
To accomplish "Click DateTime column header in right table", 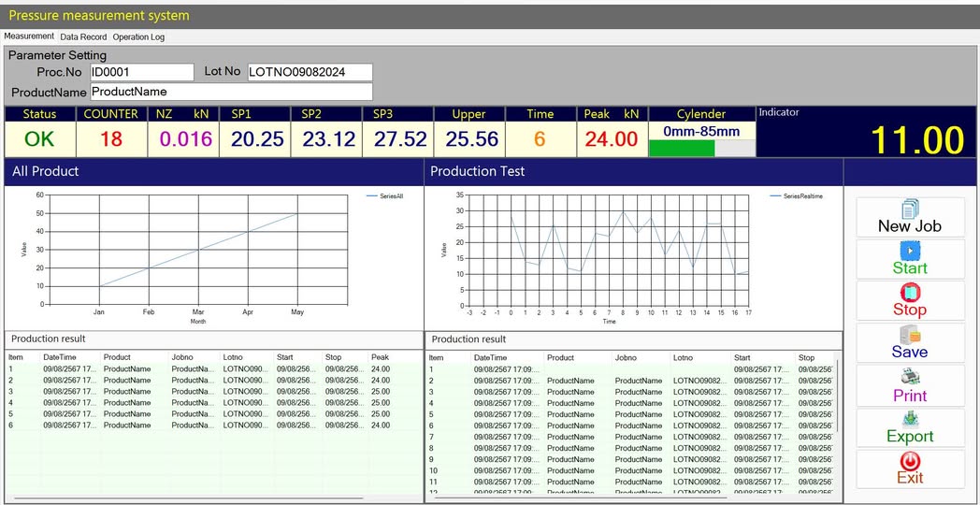I will pos(490,357).
